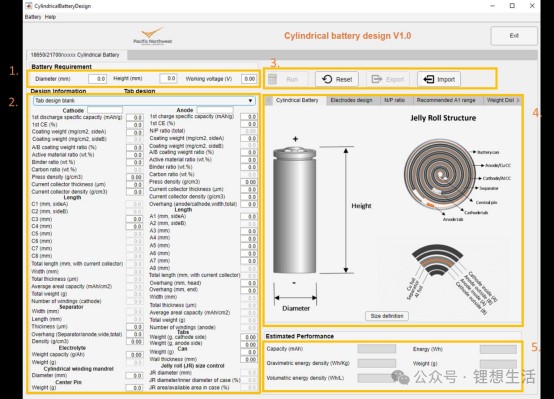Click the Exit button
Image resolution: width=554 pixels, height=399 pixels.
click(x=514, y=36)
